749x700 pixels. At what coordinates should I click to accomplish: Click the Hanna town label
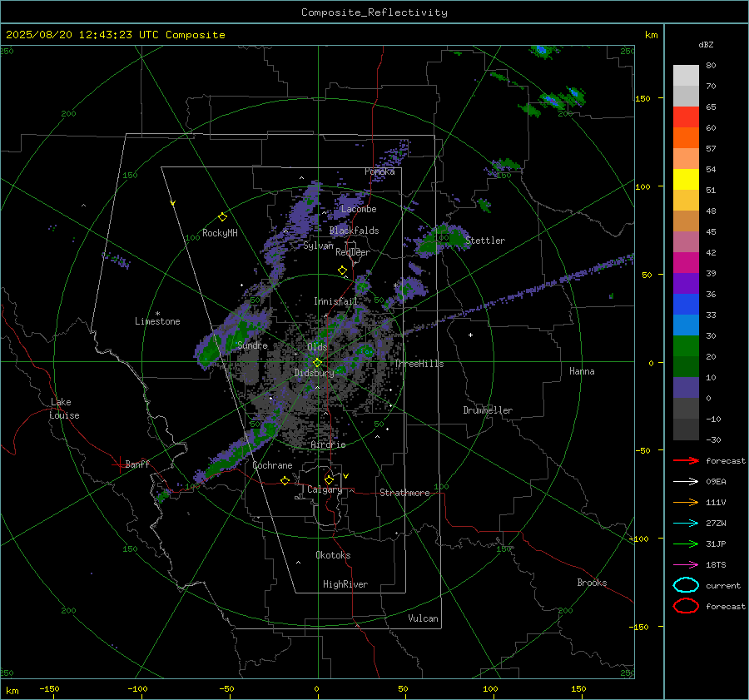[582, 371]
